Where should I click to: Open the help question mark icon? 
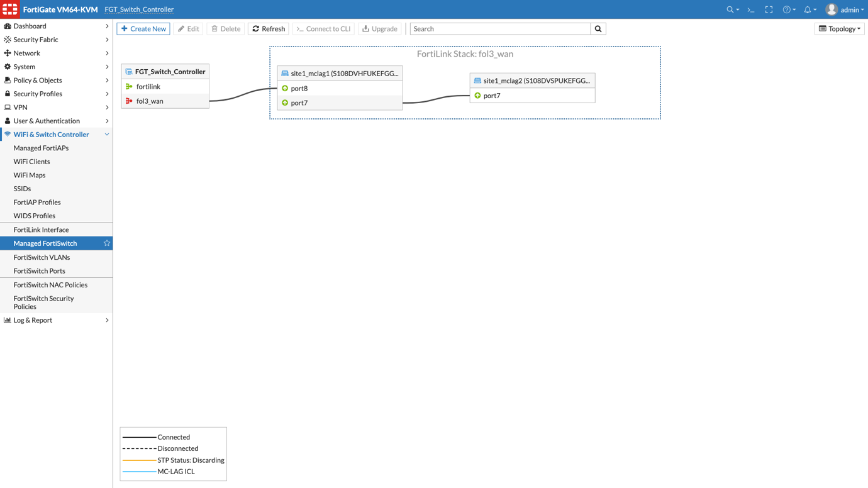click(x=787, y=9)
